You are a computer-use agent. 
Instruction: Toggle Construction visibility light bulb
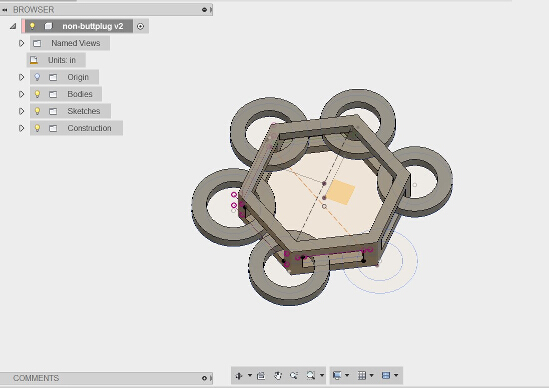37,128
